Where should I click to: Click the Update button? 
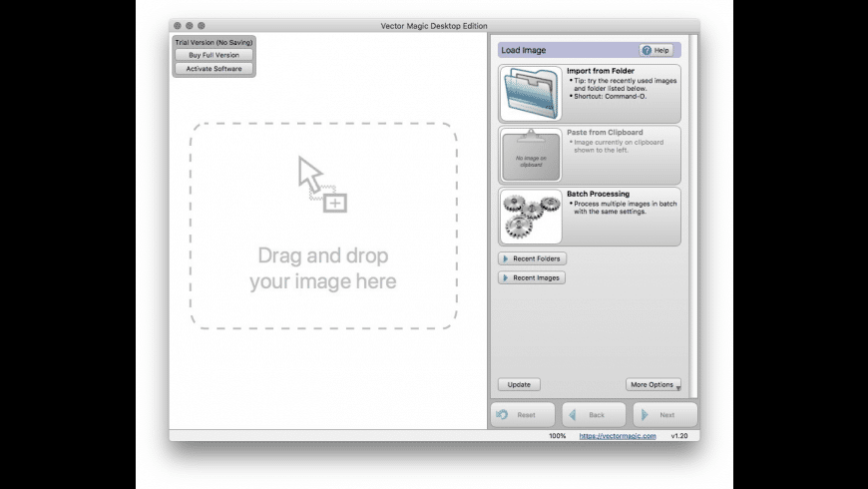click(x=519, y=384)
